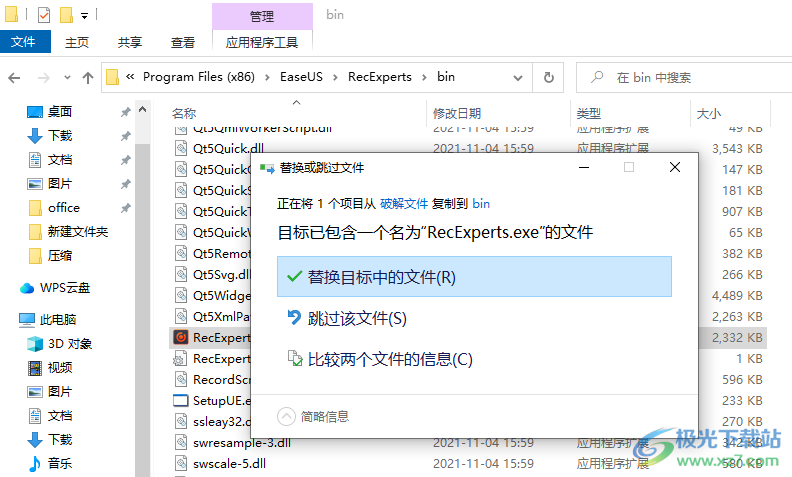The height and width of the screenshot is (477, 792).
Task: Click the properties icon in quick access toolbar
Action: (x=44, y=15)
